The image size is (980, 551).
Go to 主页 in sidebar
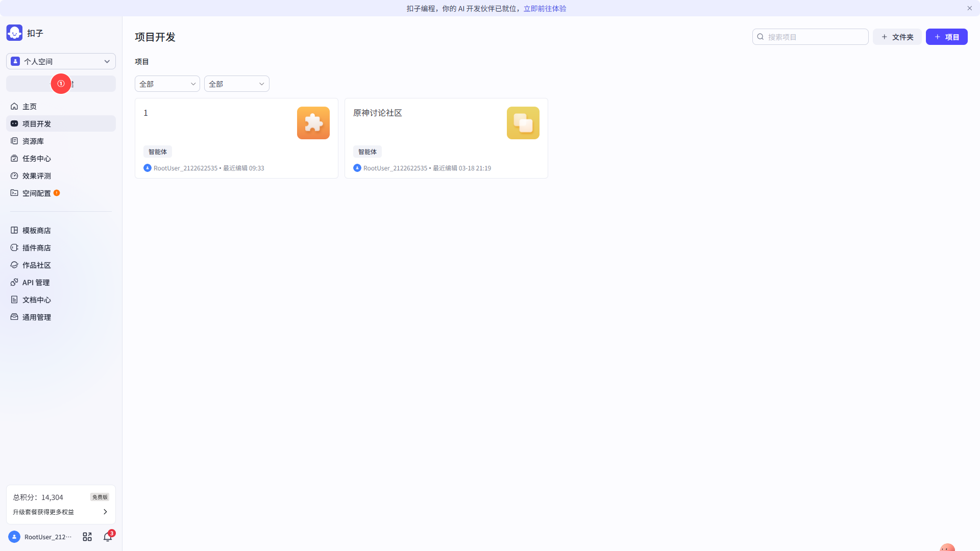(30, 107)
